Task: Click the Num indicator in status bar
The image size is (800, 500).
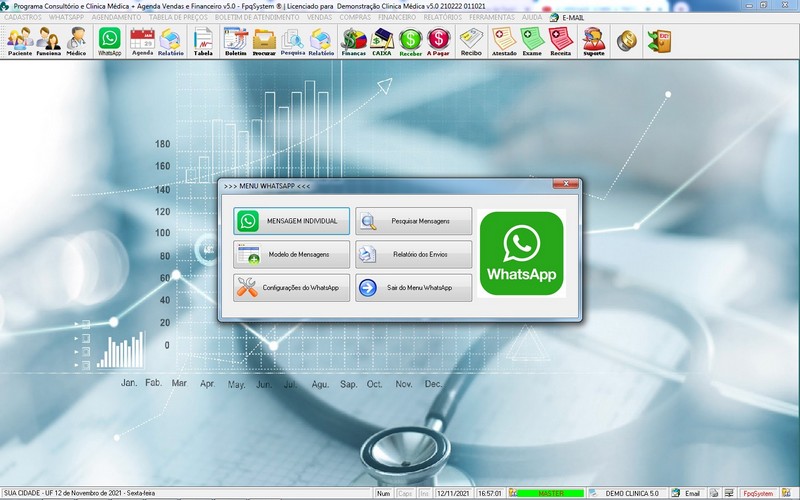Action: (x=383, y=493)
